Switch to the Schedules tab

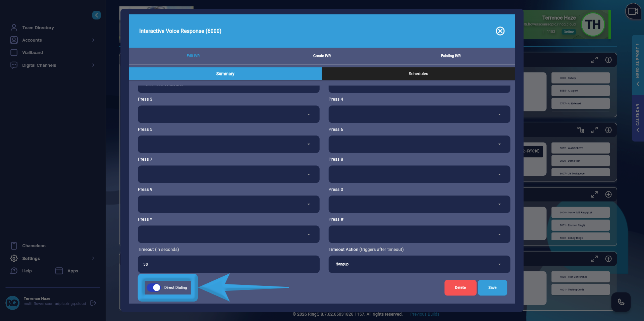pos(418,73)
